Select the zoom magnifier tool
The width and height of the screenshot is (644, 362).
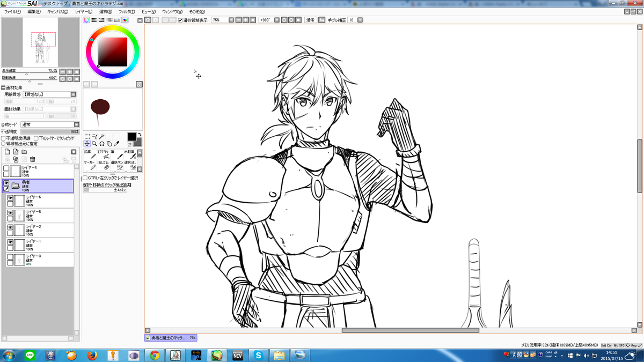[94, 144]
